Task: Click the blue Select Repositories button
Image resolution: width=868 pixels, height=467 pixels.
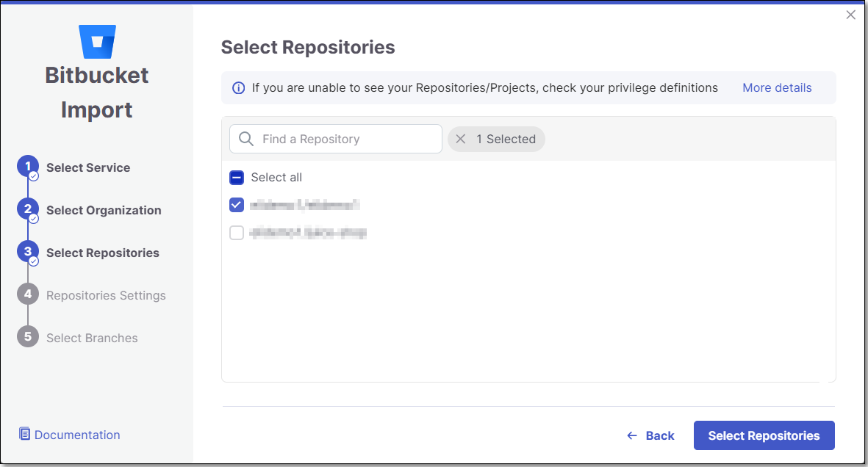Action: tap(764, 435)
